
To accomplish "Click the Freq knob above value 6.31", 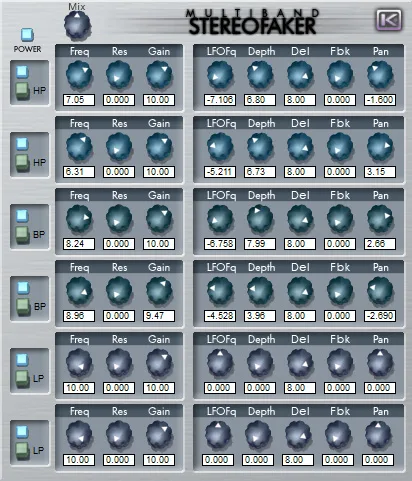I will 79,147.
